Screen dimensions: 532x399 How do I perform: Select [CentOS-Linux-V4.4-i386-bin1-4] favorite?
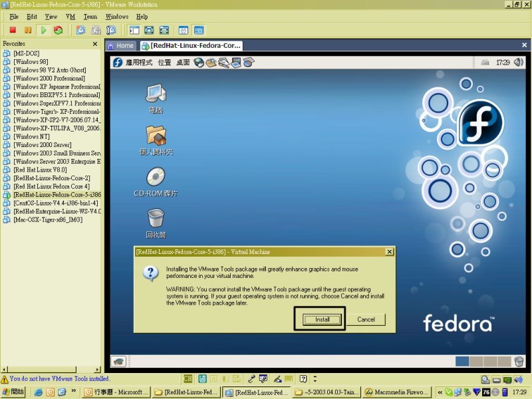pyautogui.click(x=56, y=203)
